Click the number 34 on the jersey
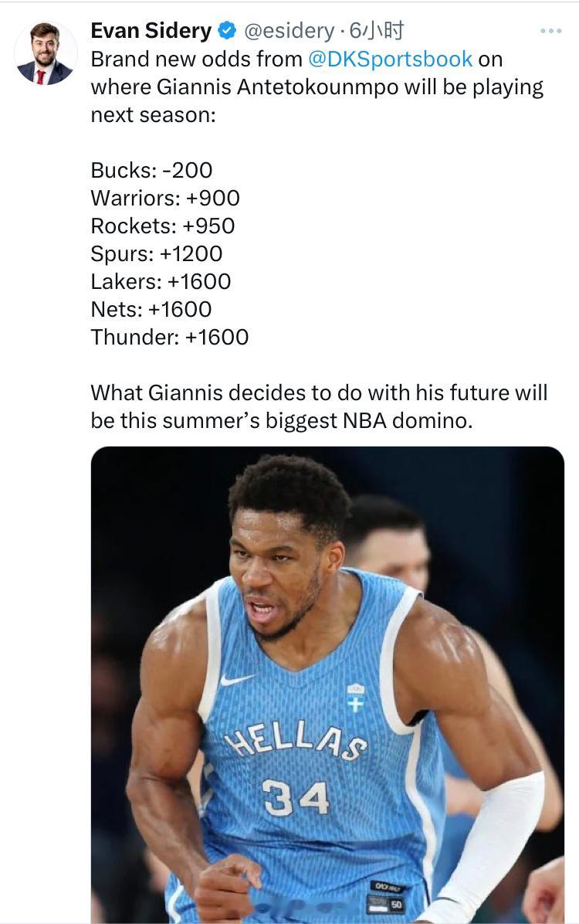Viewport: 579px width, 924px height. [x=296, y=798]
